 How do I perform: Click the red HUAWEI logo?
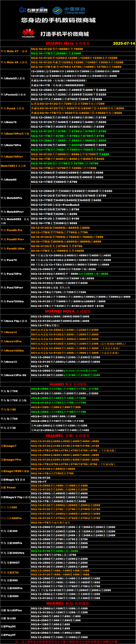point(28,33)
